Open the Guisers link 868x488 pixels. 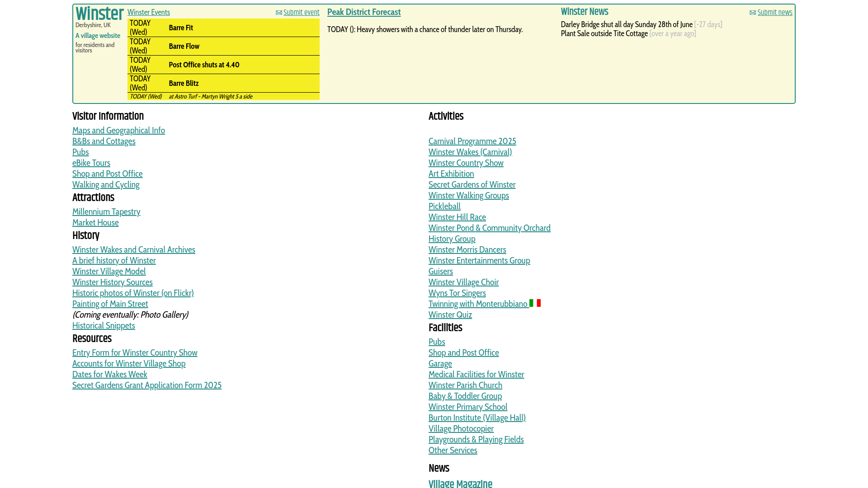441,271
